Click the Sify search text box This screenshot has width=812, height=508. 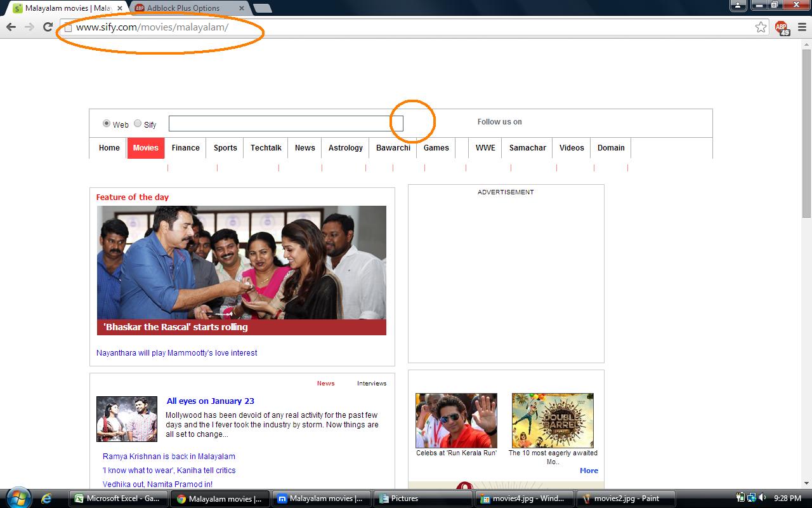point(285,123)
